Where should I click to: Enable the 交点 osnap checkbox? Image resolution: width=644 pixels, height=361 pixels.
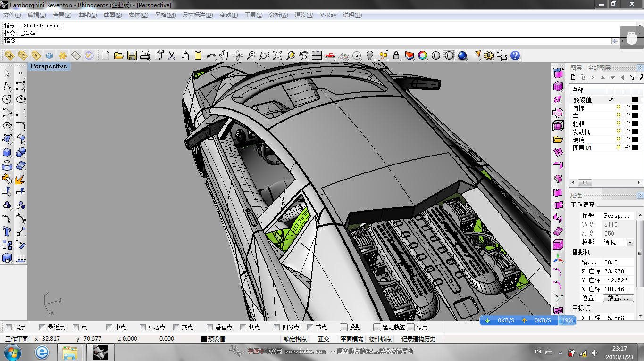tap(176, 327)
